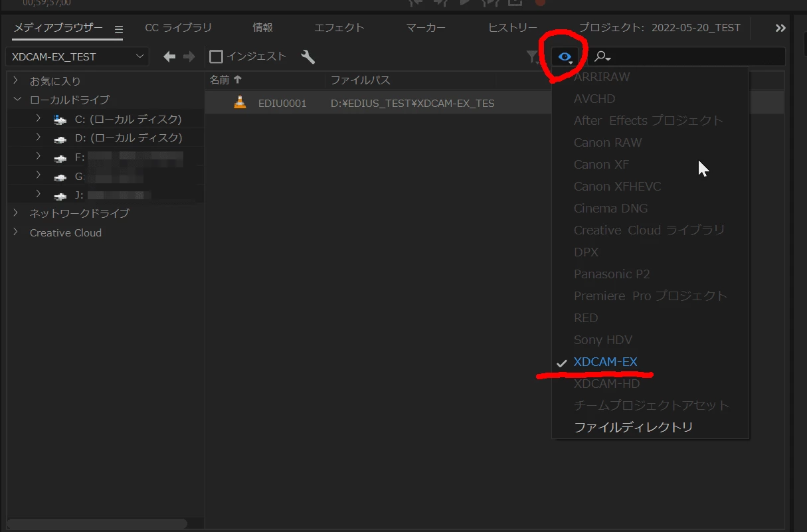Switch to the エフェクト tab
This screenshot has width=807, height=532.
coord(339,28)
